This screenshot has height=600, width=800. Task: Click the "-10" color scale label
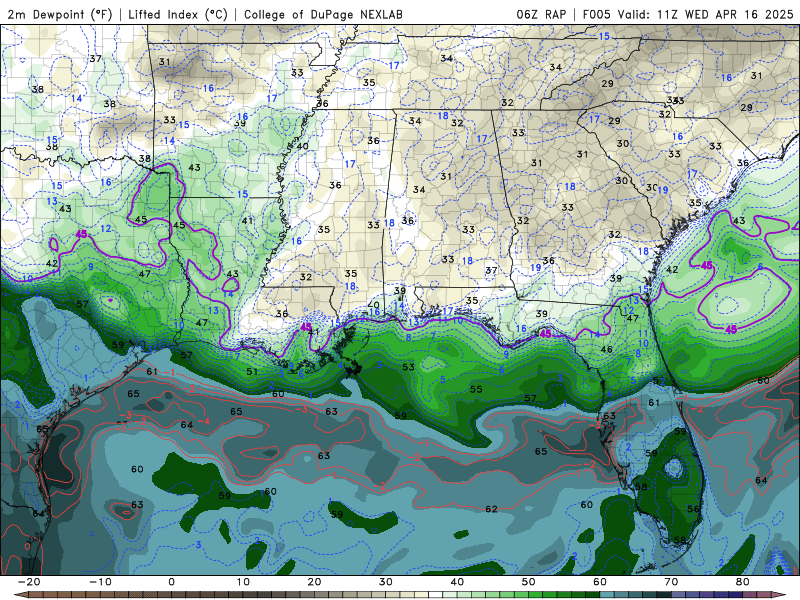click(101, 582)
